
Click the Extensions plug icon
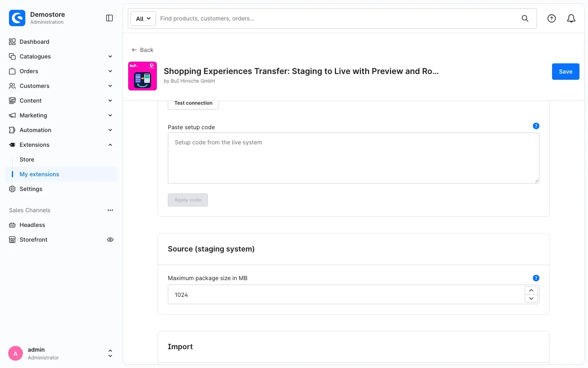point(12,145)
